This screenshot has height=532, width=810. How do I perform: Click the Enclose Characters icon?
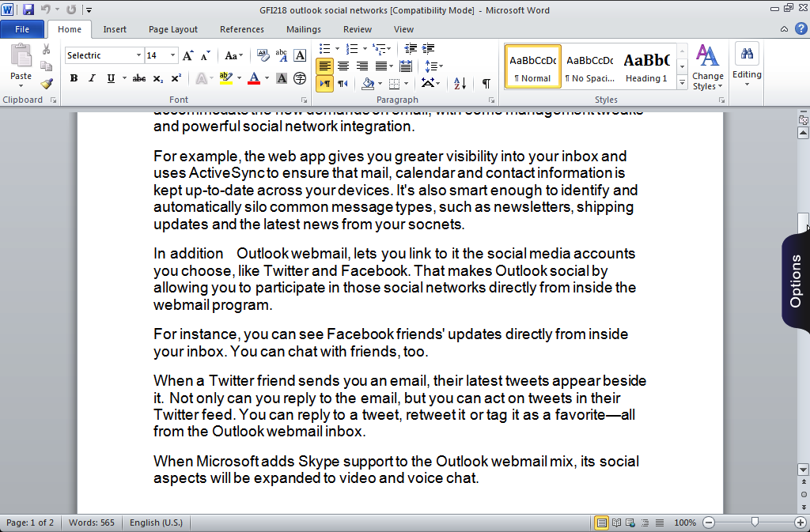300,78
